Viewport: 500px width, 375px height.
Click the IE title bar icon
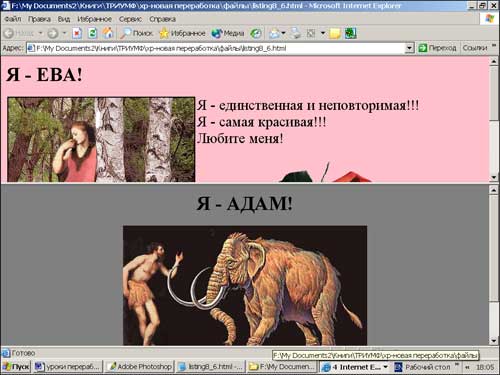click(6, 6)
